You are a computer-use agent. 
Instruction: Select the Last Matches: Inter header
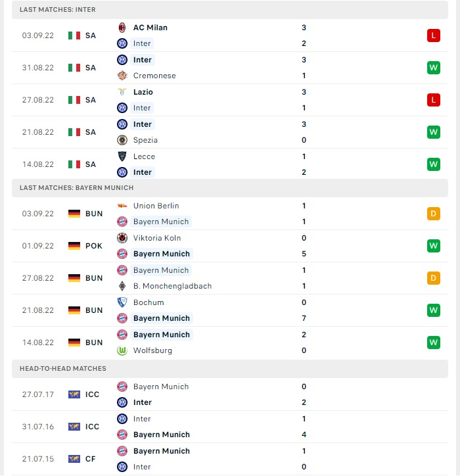(230, 10)
